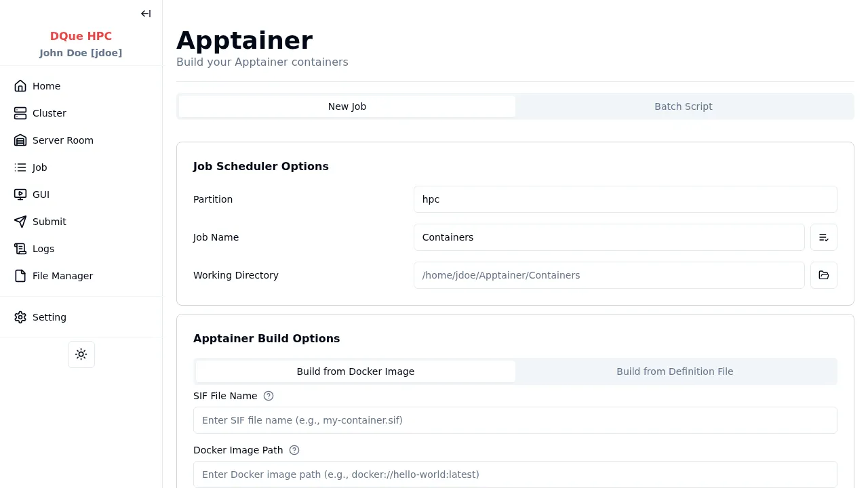The width and height of the screenshot is (868, 488).
Task: Open the Setting page
Action: pos(49,317)
